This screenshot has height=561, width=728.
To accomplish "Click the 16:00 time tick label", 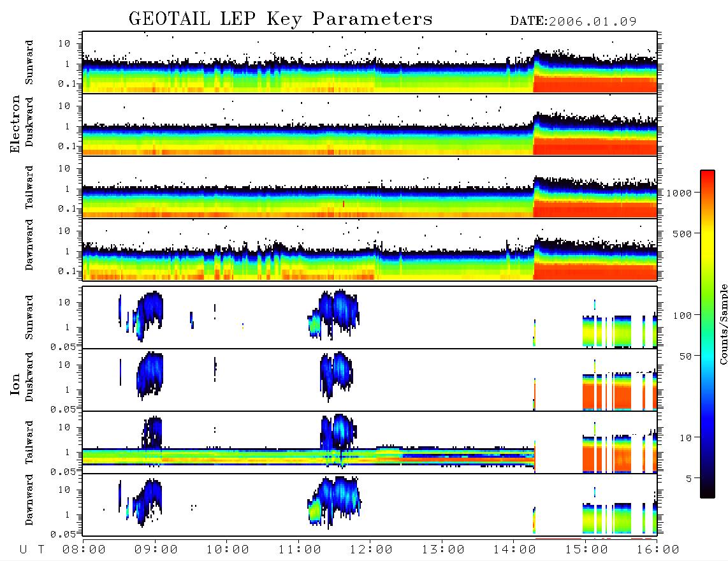I will (657, 550).
